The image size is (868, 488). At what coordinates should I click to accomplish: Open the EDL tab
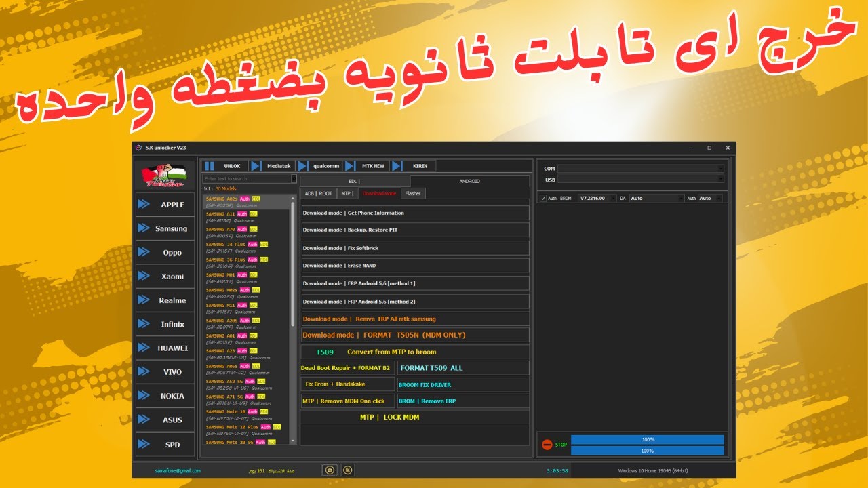356,181
